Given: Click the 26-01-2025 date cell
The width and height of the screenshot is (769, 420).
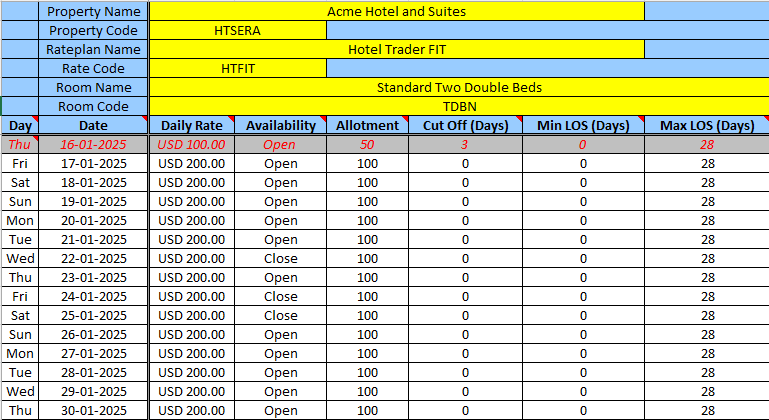Looking at the screenshot, I should [x=93, y=335].
